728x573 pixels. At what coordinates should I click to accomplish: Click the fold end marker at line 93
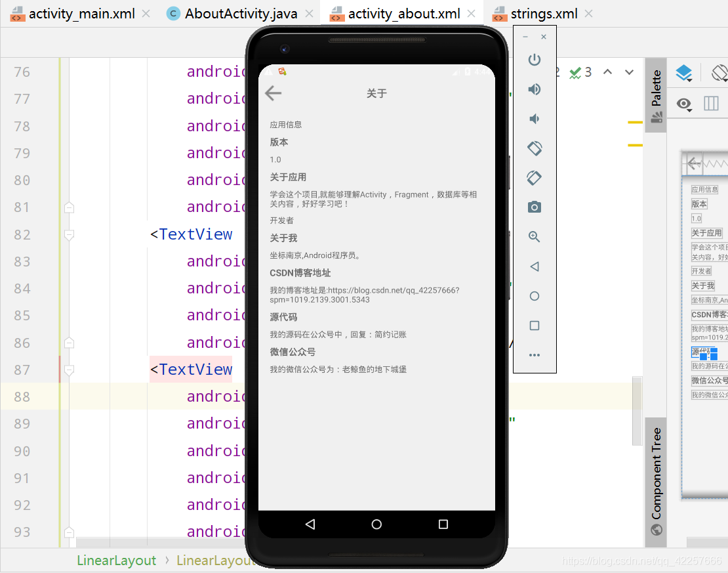[x=69, y=532]
